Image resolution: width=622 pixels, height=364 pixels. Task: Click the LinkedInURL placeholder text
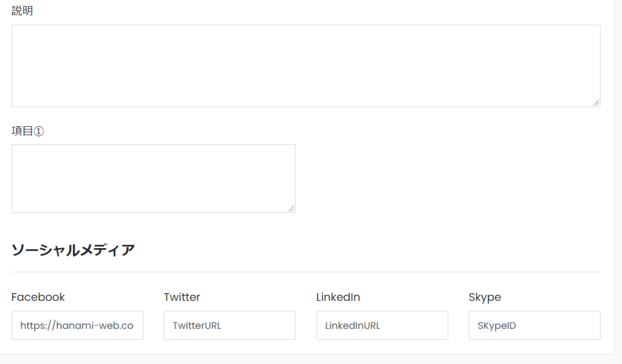coord(353,326)
